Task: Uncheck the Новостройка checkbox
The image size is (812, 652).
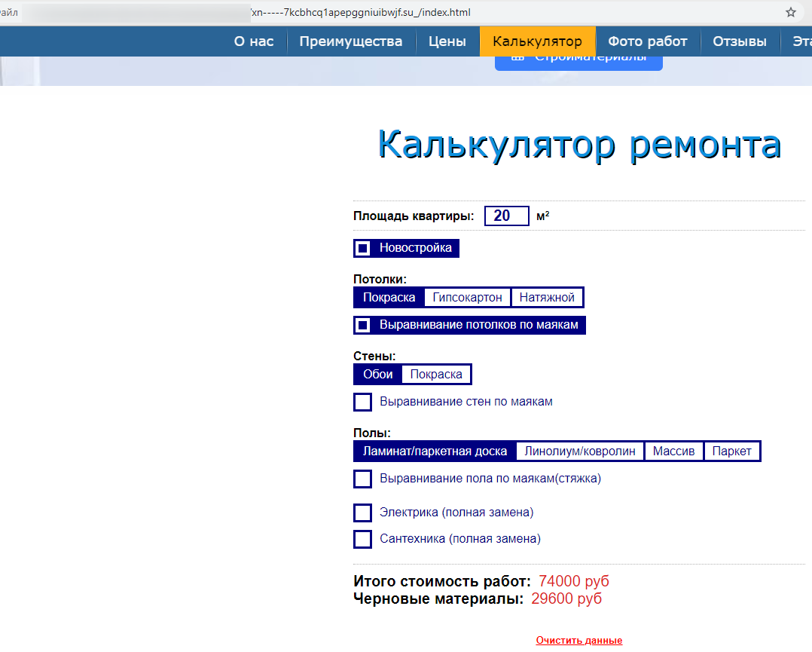Action: (x=406, y=248)
